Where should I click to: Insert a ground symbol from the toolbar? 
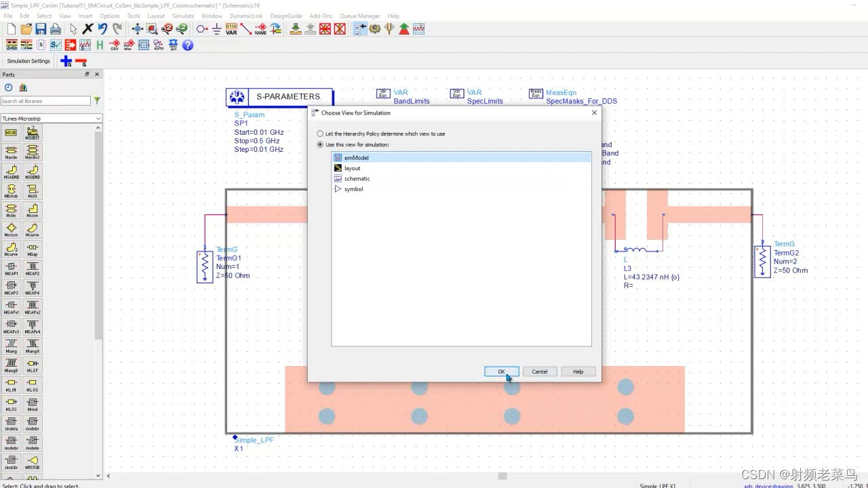(x=216, y=28)
